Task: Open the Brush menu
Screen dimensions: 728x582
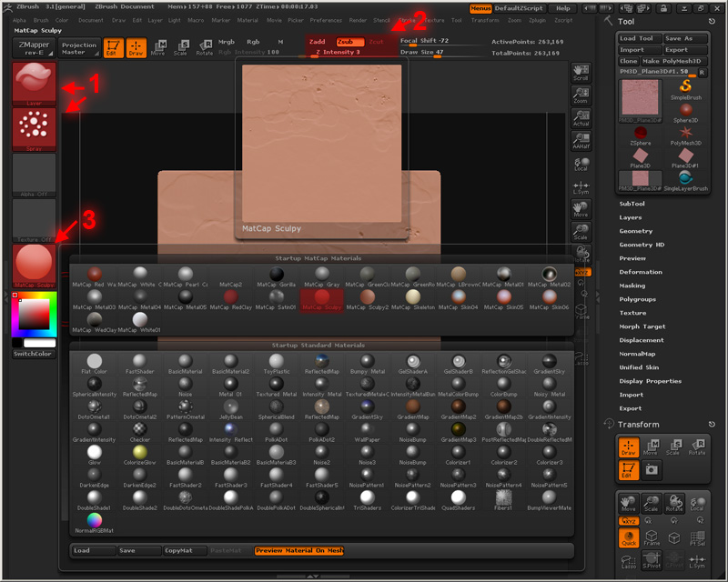Action: click(41, 20)
